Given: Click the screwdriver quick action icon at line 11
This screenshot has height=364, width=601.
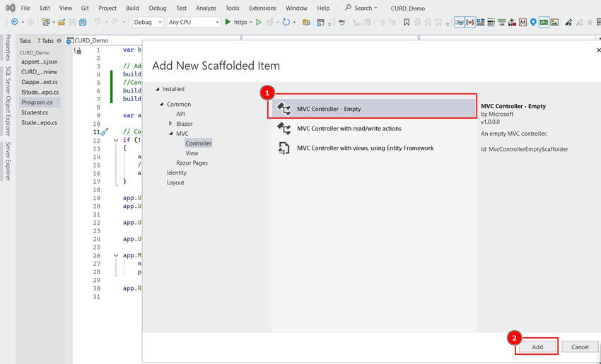Looking at the screenshot, I should coord(104,131).
